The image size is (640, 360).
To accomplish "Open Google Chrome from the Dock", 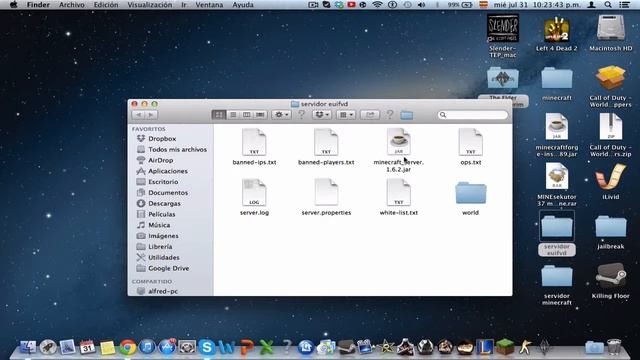I will click(128, 347).
